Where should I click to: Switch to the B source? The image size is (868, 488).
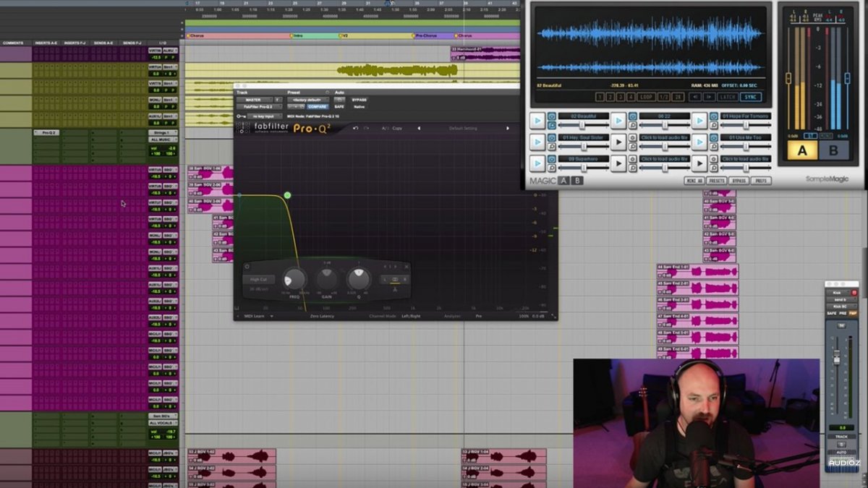tap(833, 150)
